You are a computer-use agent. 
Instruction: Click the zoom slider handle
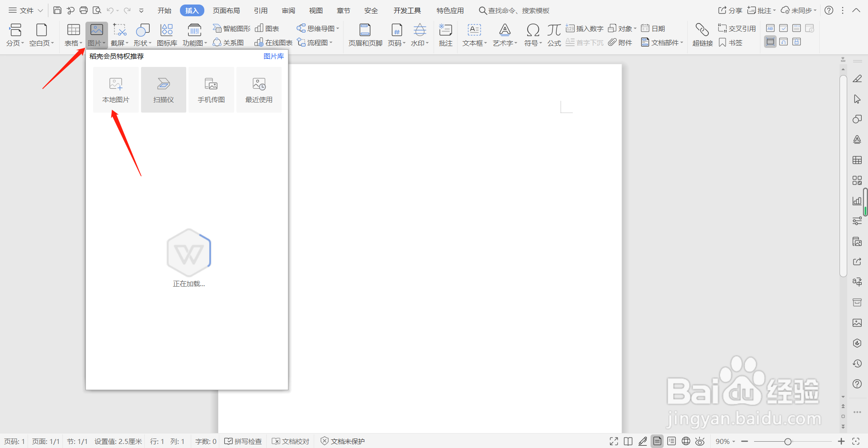[788, 441]
